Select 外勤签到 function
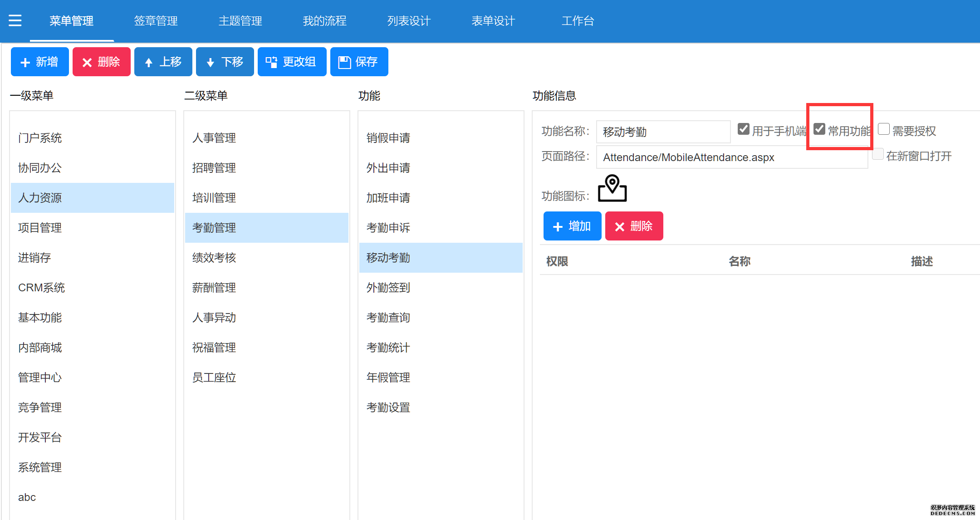This screenshot has width=980, height=520. tap(441, 288)
